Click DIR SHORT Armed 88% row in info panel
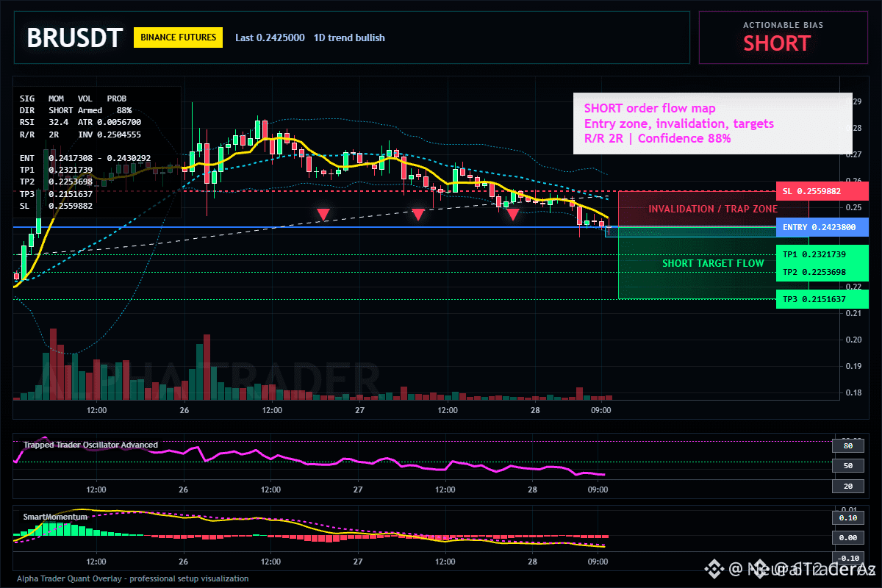Image resolution: width=882 pixels, height=588 pixels. 76,110
